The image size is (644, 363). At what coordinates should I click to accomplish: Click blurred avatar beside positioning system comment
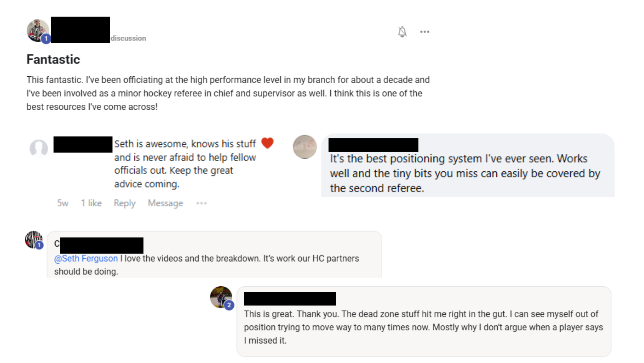[305, 147]
